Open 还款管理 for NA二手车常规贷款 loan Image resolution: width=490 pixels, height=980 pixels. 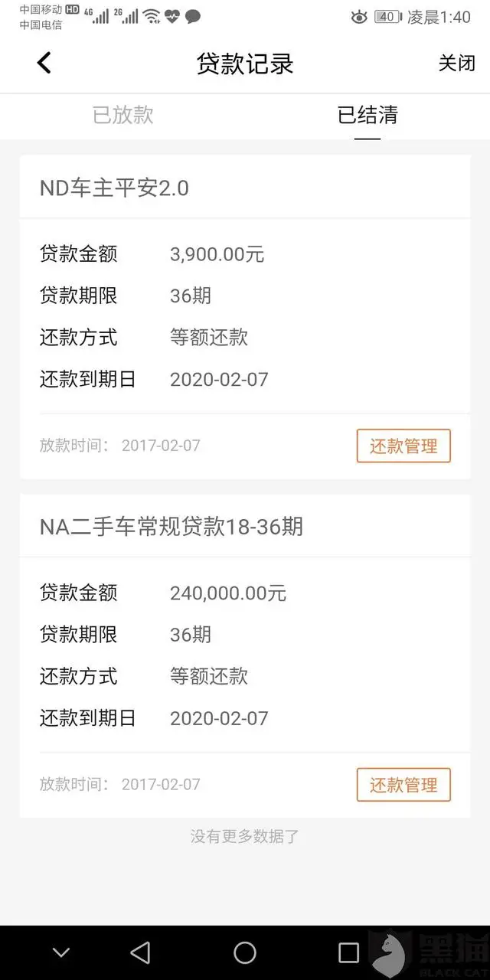pos(403,784)
